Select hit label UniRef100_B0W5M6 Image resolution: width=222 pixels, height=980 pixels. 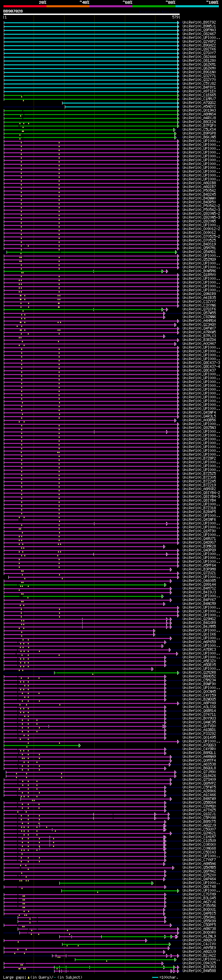click(199, 271)
